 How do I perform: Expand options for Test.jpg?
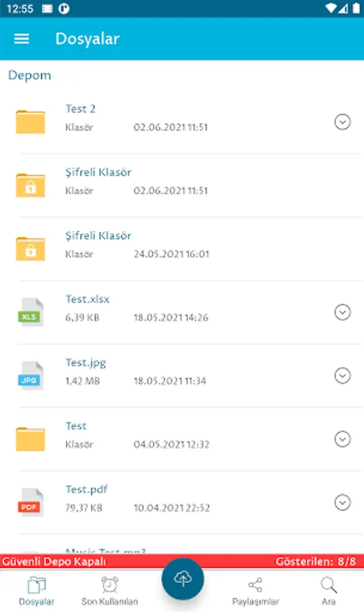342,376
